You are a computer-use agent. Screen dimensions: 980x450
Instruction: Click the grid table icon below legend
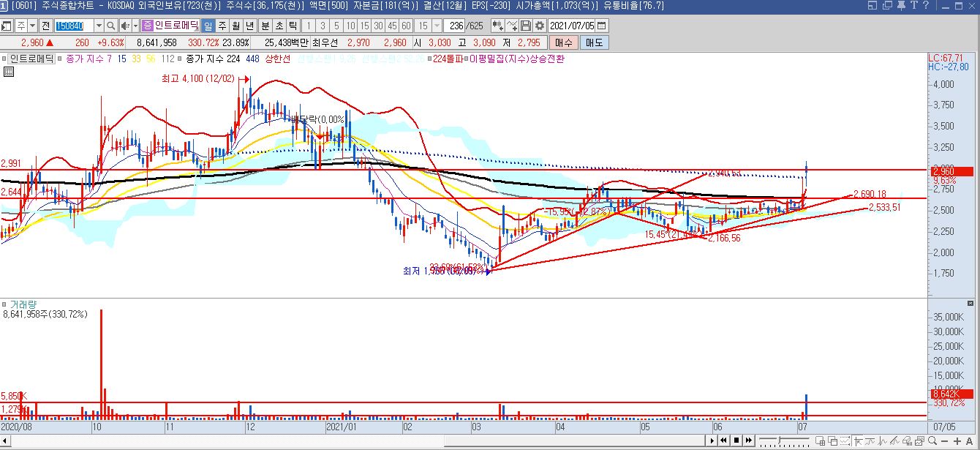click(x=8, y=71)
